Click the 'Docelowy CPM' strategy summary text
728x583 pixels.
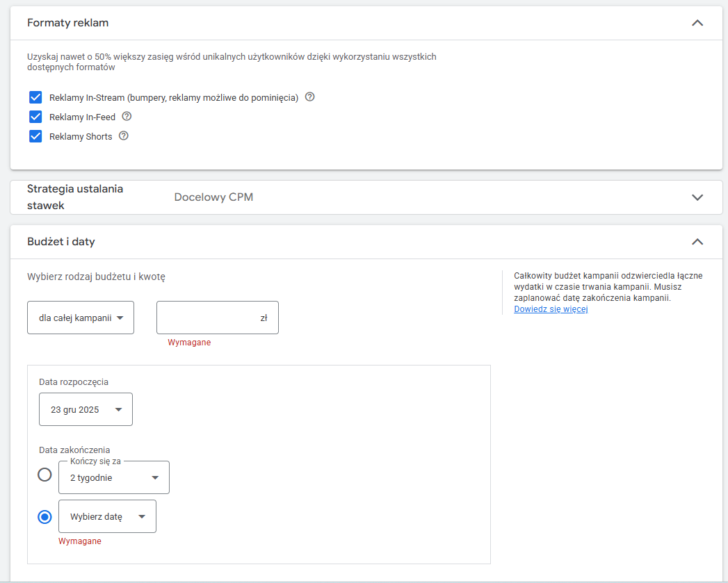coord(213,197)
